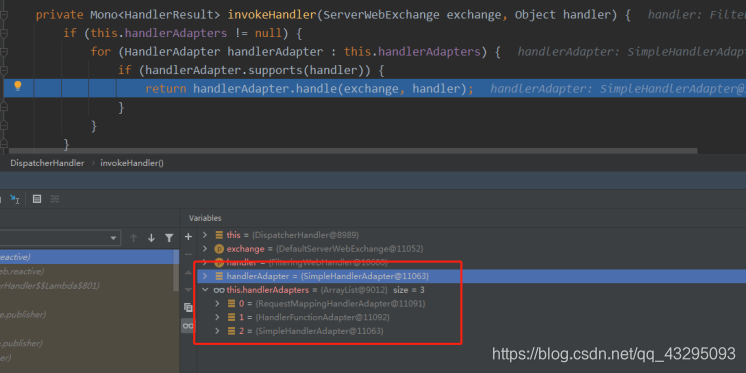The width and height of the screenshot is (746, 373).
Task: Click DispatcherHandler in the breadcrumb bar
Action: pyautogui.click(x=47, y=163)
